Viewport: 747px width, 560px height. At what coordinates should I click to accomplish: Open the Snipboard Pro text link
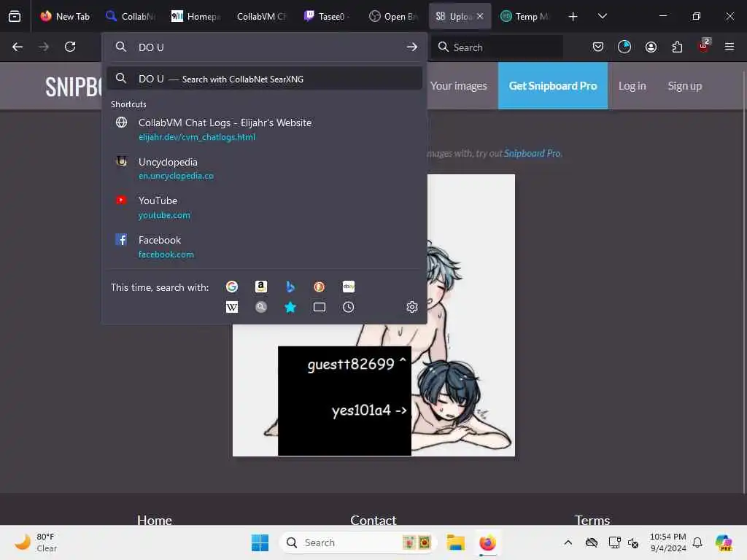532,153
